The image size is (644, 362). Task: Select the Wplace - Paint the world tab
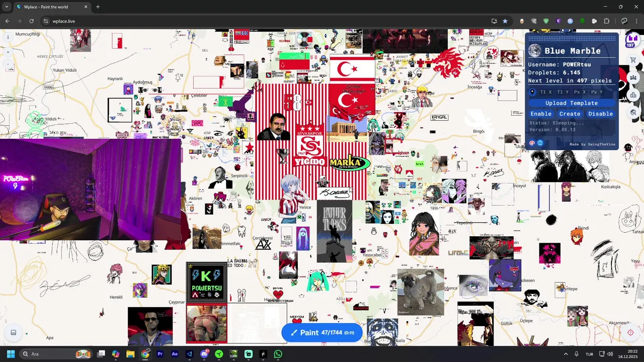[x=52, y=7]
